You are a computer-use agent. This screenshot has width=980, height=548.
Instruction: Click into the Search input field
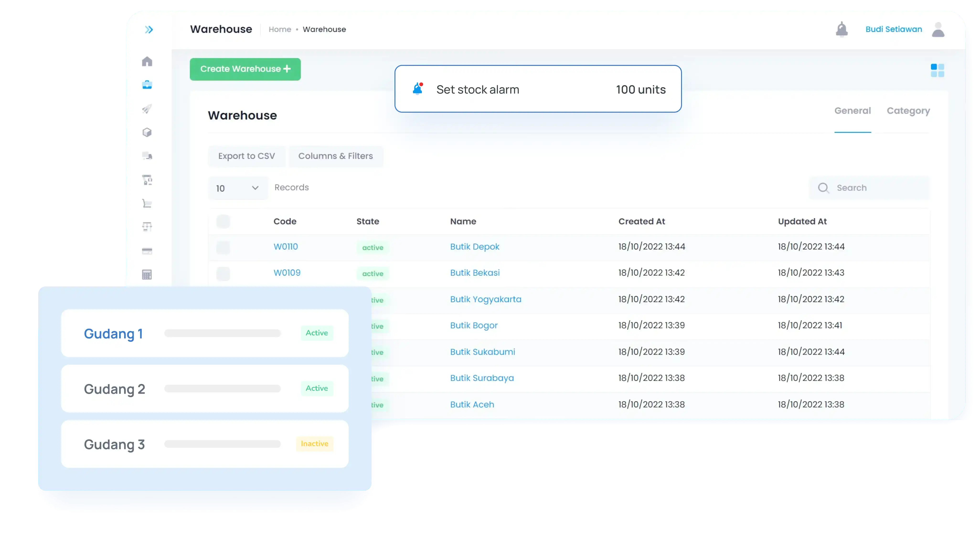[x=875, y=188]
